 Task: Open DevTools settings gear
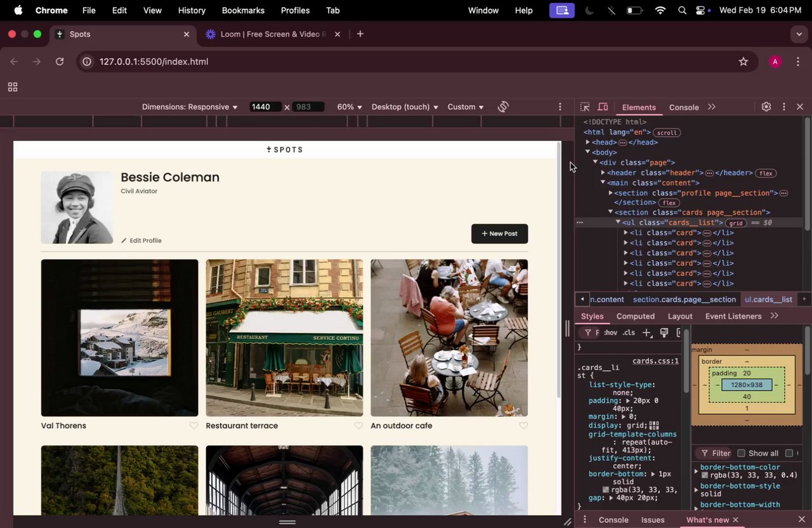[766, 107]
